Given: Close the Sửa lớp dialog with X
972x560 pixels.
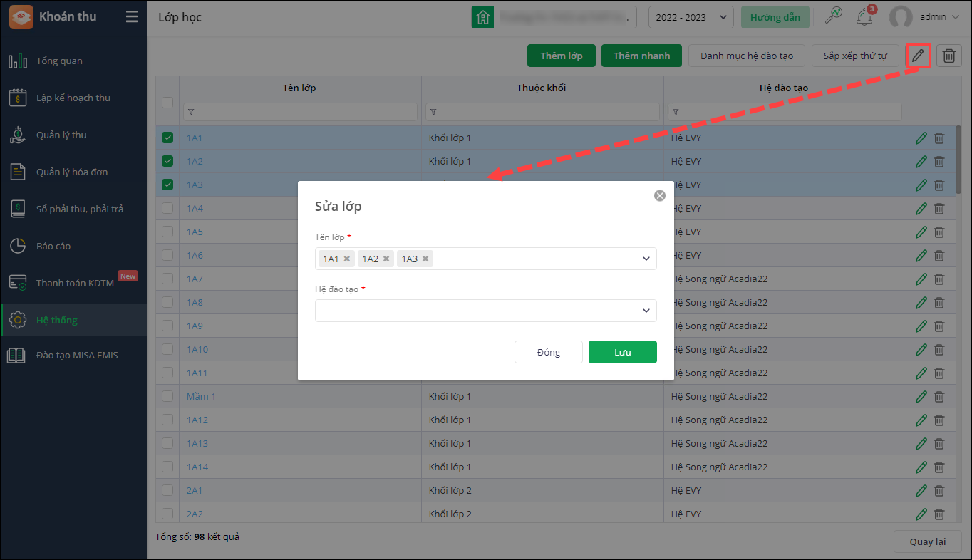Looking at the screenshot, I should [x=660, y=195].
